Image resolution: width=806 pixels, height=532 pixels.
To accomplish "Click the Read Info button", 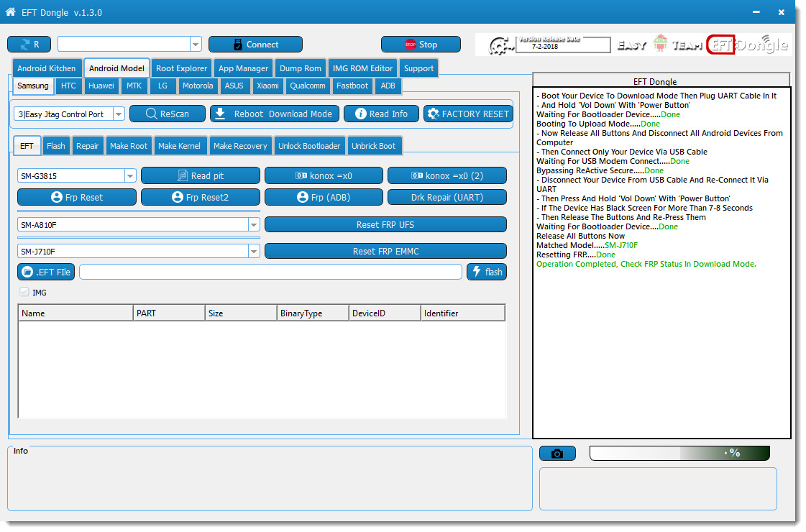I will pos(381,114).
